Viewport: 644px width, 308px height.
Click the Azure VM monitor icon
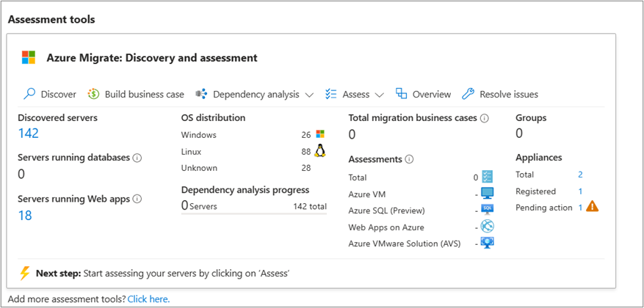[x=487, y=194]
